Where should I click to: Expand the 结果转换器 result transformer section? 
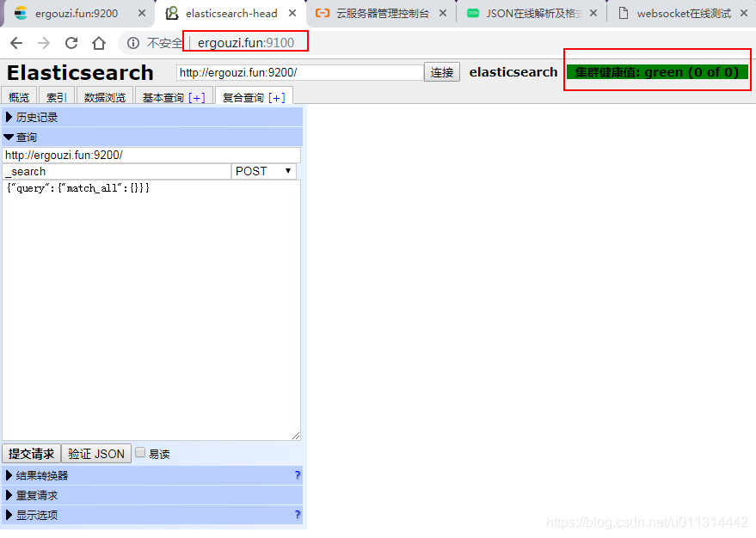pos(152,475)
